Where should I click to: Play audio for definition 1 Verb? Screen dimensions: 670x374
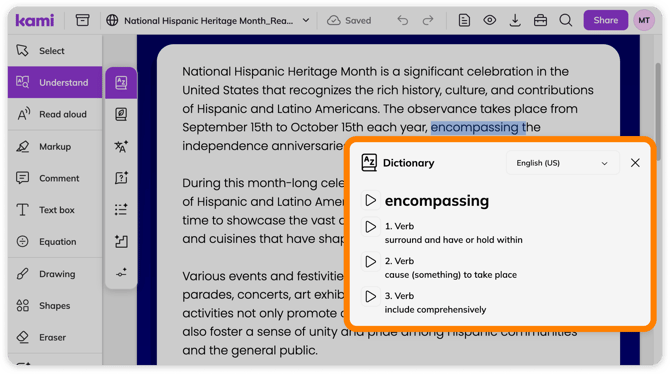point(370,227)
